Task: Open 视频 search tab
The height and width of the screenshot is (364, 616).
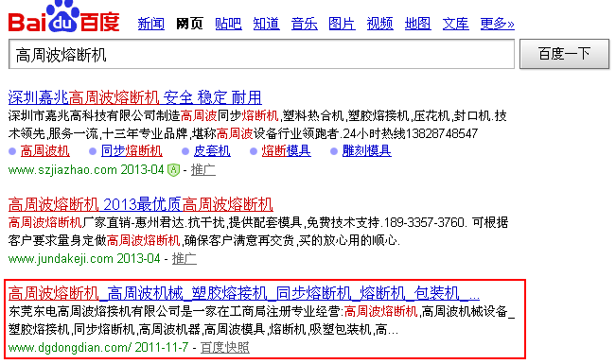Action: 379,24
